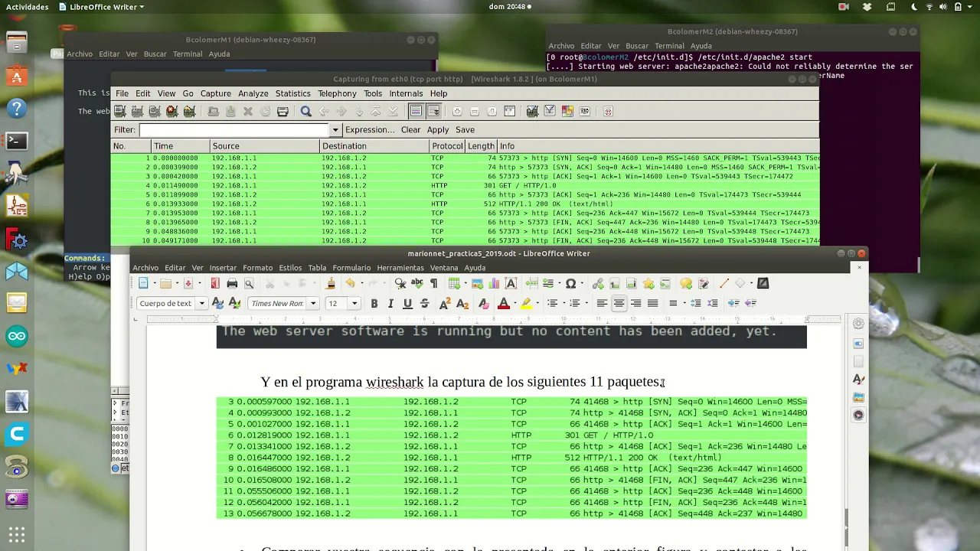
Task: Click Apply next to Wireshark filter
Action: pyautogui.click(x=438, y=129)
